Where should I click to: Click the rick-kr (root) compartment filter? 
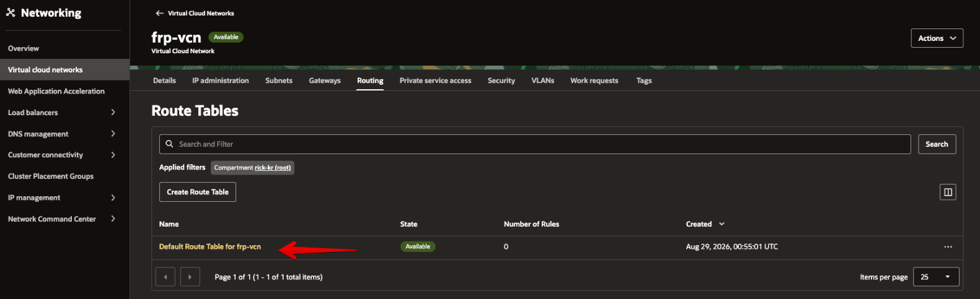(273, 168)
